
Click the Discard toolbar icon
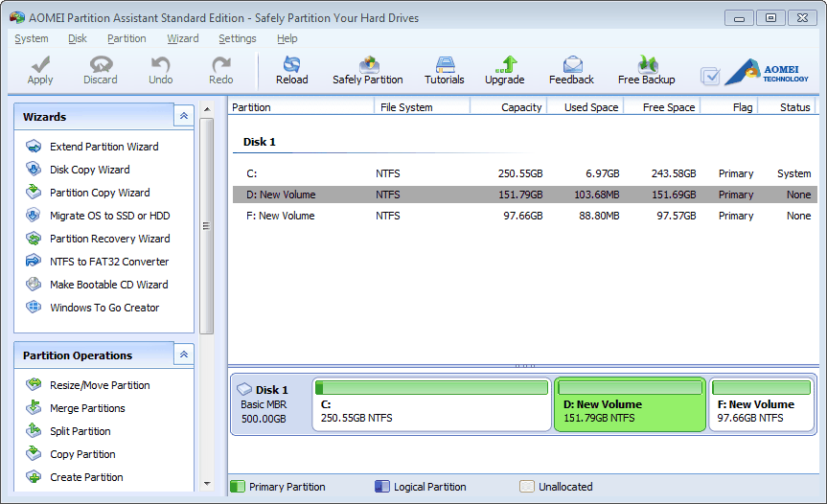coord(101,64)
